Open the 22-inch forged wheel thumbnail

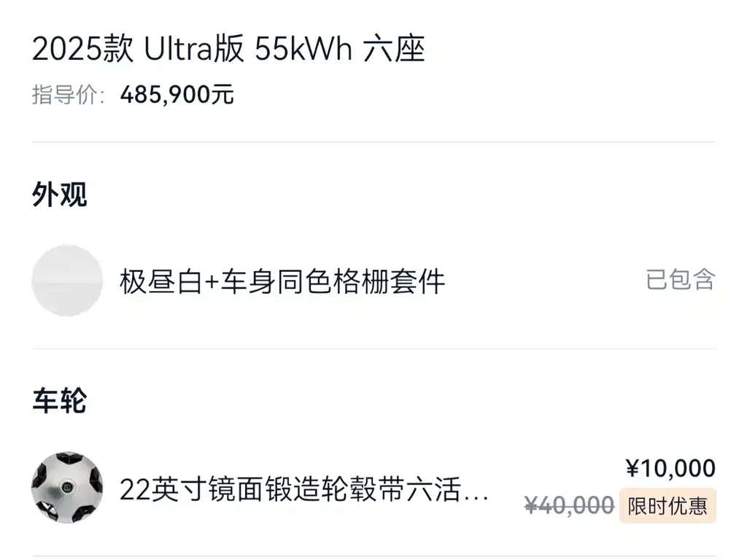pos(67,488)
